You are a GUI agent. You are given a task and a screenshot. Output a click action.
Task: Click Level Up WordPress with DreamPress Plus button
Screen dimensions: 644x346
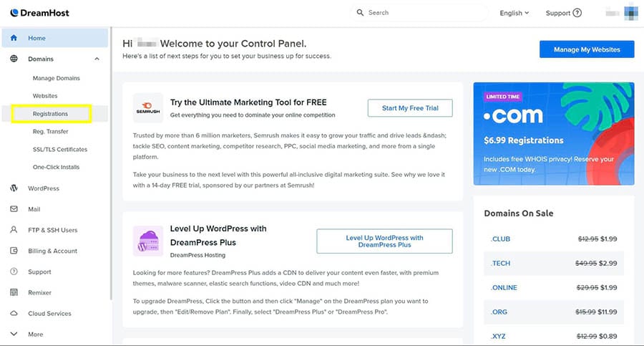click(384, 241)
